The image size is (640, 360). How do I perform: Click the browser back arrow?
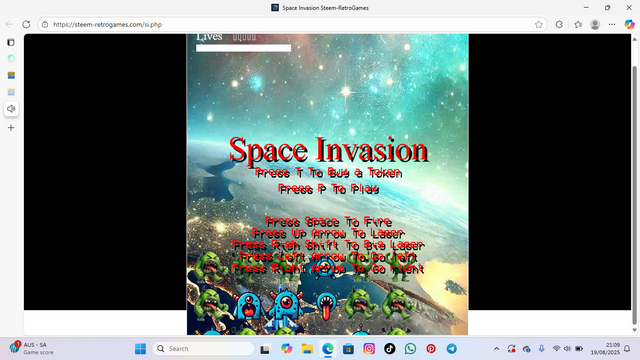[x=9, y=24]
